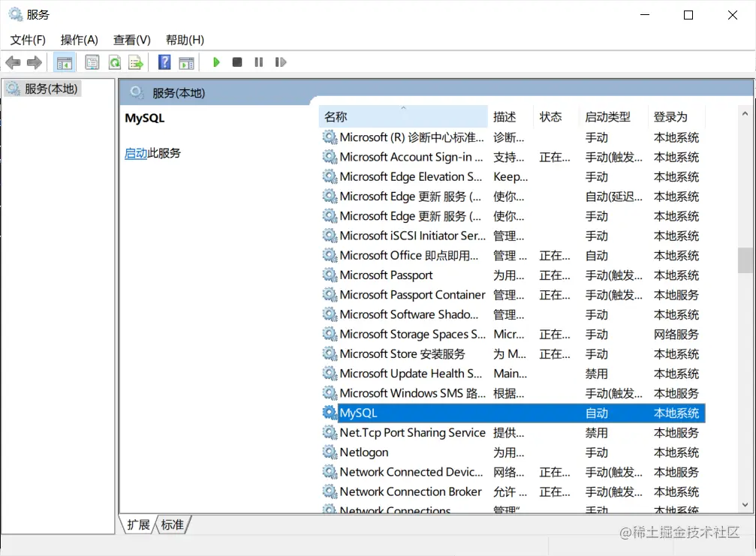756x556 pixels.
Task: Sort by the 启动类型 column header
Action: click(613, 116)
